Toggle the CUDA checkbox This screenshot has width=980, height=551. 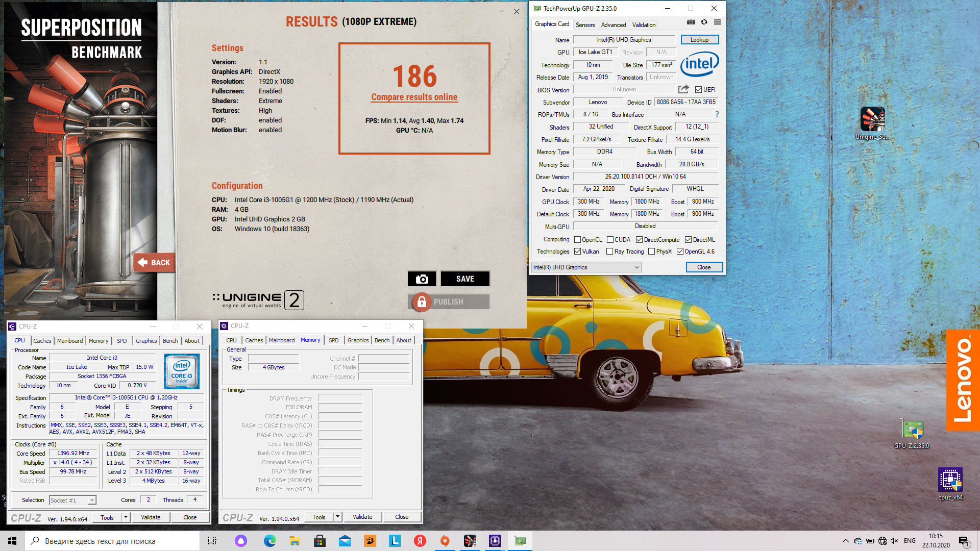click(610, 240)
